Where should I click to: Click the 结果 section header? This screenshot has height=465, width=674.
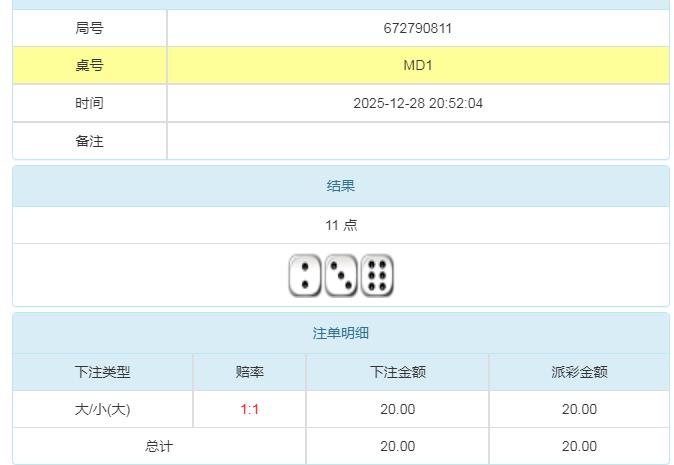coord(340,186)
